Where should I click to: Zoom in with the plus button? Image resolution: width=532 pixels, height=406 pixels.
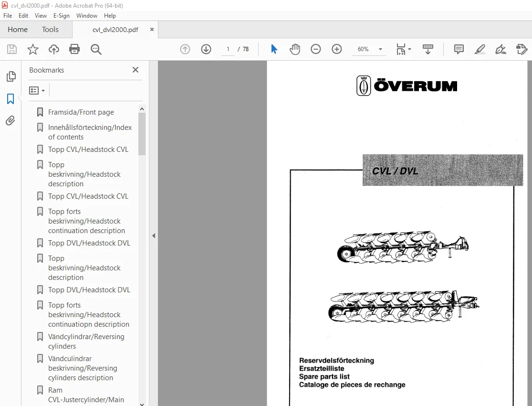tap(336, 49)
